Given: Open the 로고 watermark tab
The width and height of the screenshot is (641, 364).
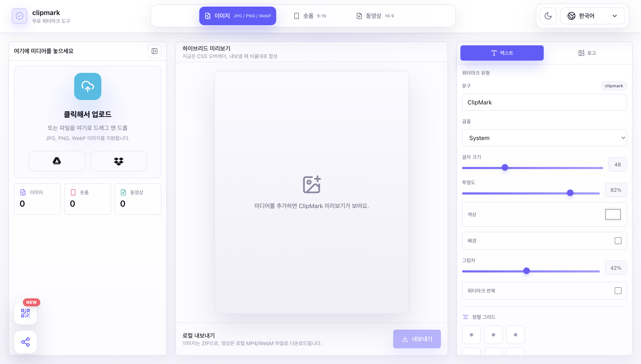Looking at the screenshot, I should click(x=587, y=53).
